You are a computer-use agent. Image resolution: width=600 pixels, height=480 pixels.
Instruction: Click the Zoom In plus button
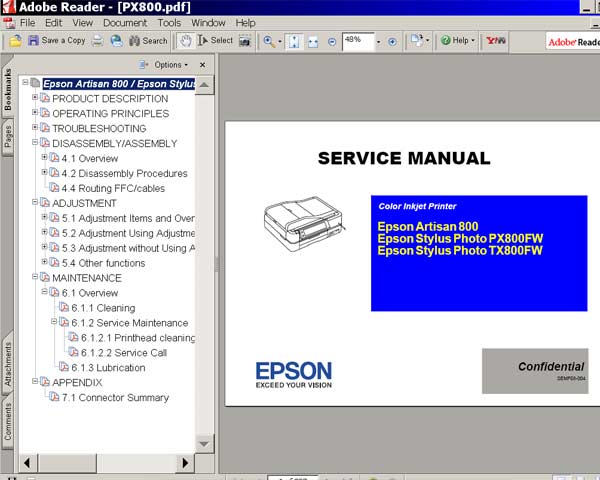tap(392, 41)
